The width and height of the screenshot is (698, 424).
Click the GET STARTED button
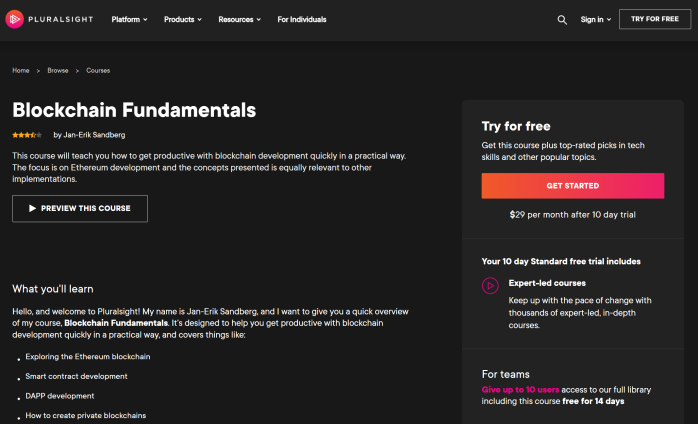point(572,186)
